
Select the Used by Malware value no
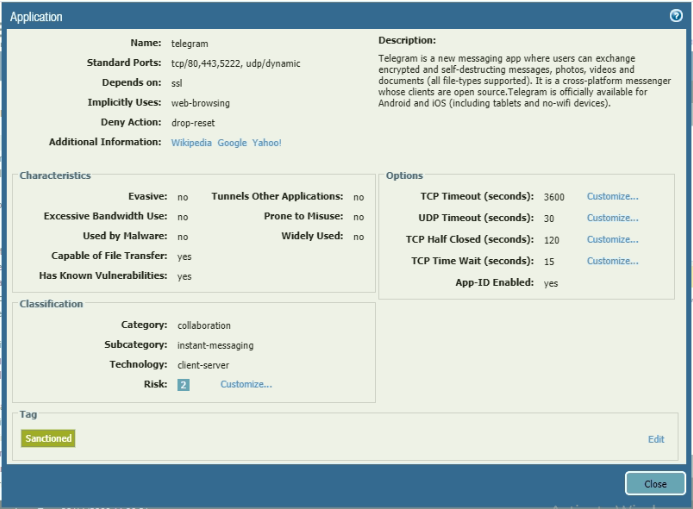coord(183,237)
